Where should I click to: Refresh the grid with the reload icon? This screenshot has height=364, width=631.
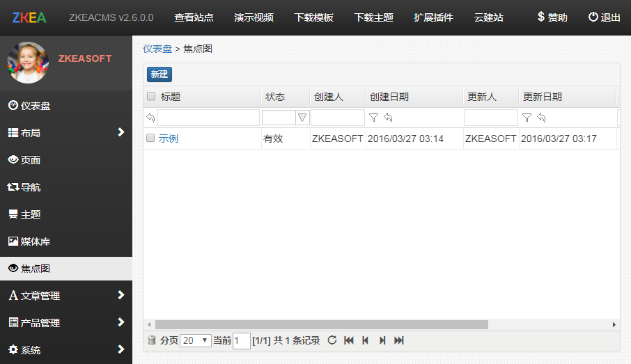coord(332,340)
